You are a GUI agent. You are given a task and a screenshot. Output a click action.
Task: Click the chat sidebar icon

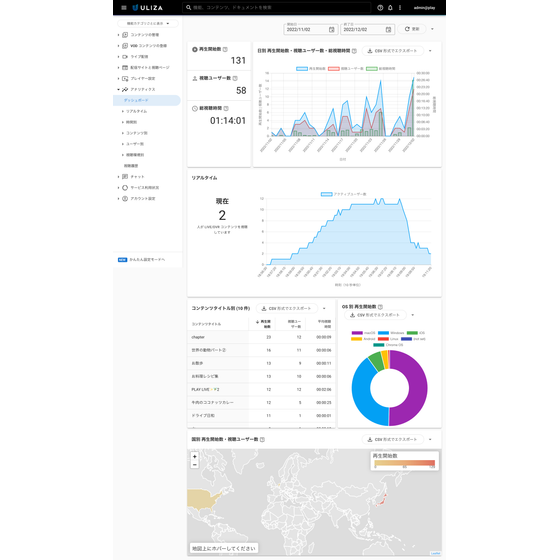pyautogui.click(x=125, y=177)
